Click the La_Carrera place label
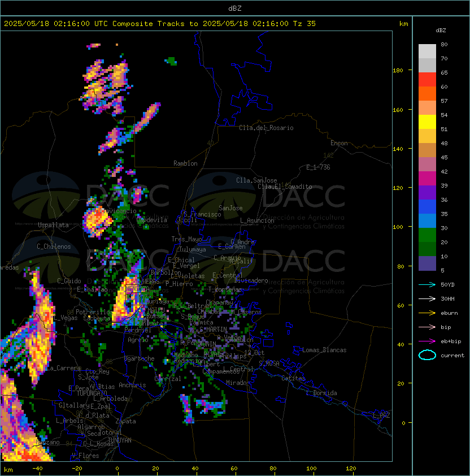The image size is (470, 476). click(x=63, y=368)
